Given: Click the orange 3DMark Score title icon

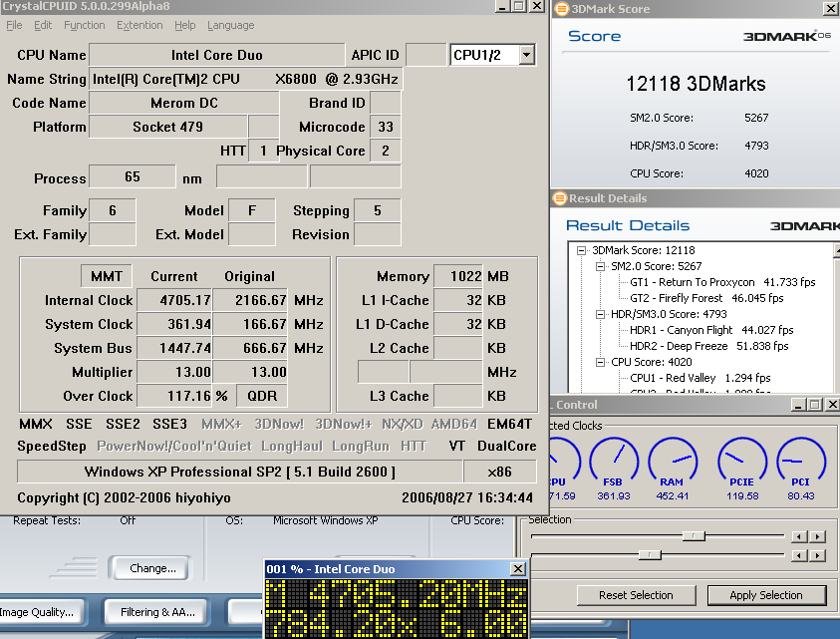Looking at the screenshot, I should tap(561, 9).
